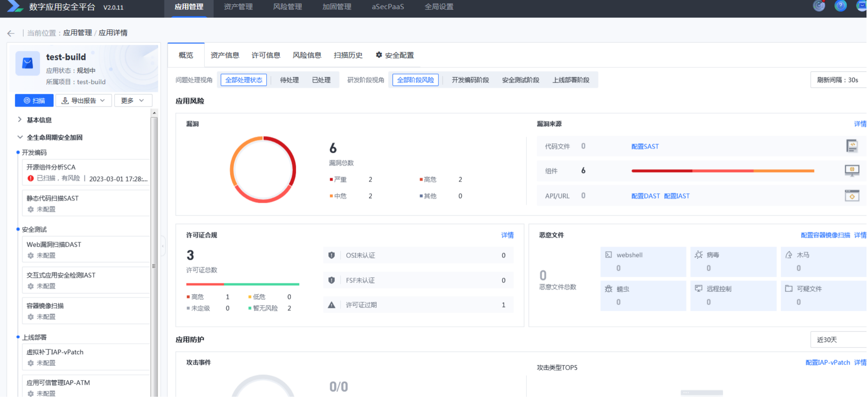Click the license risk level color bar
This screenshot has width=868, height=399.
pos(243,284)
